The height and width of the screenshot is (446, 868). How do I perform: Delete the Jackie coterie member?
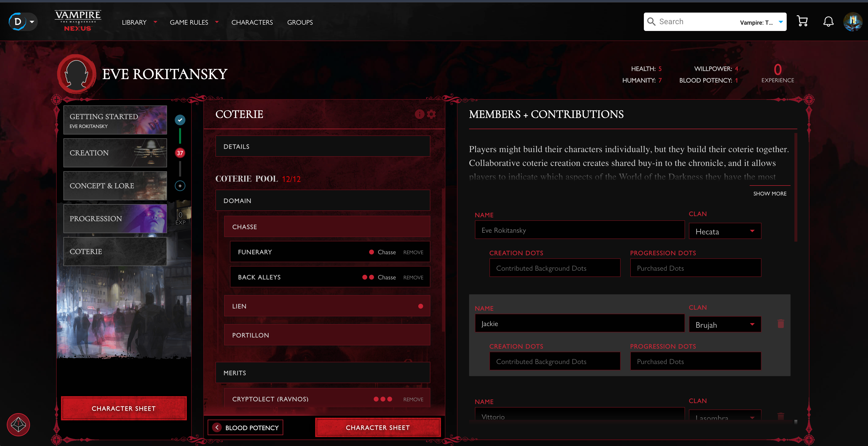tap(781, 324)
